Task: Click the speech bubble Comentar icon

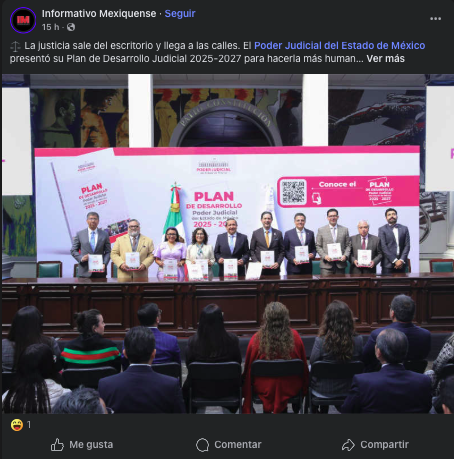Action: point(202,445)
